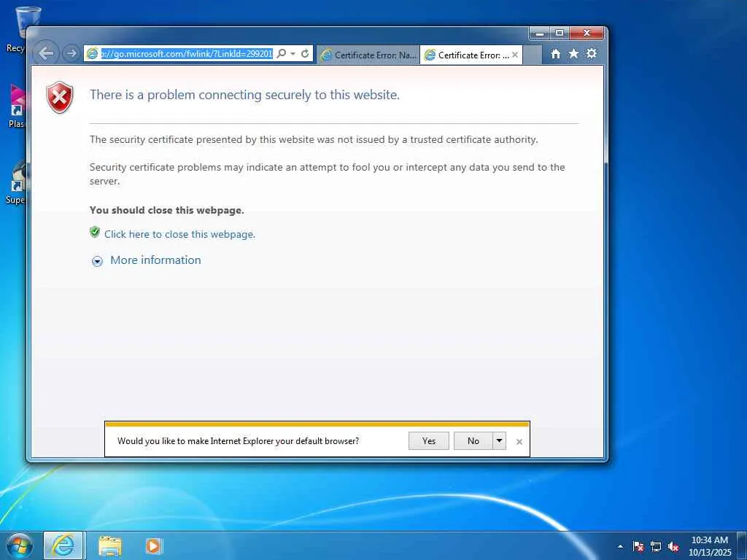Maximize the Internet Explorer window
Viewport: 747px width, 560px height.
pyautogui.click(x=560, y=34)
